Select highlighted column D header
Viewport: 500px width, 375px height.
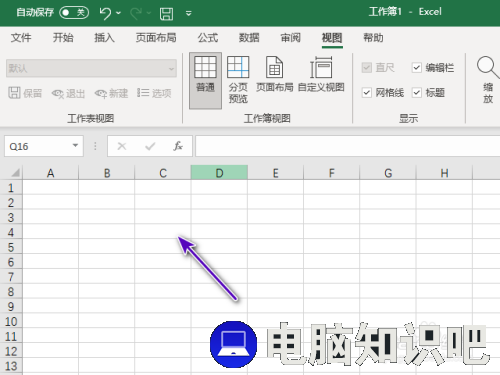(x=219, y=173)
